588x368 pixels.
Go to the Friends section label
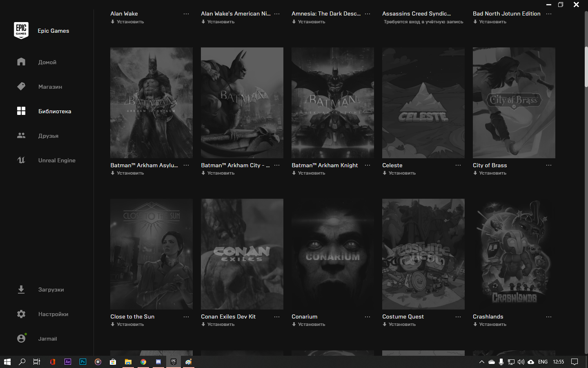[48, 136]
